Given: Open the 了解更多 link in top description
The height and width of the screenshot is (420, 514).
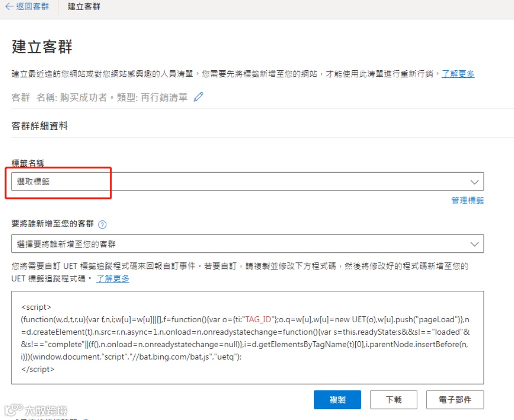Looking at the screenshot, I should (x=458, y=74).
